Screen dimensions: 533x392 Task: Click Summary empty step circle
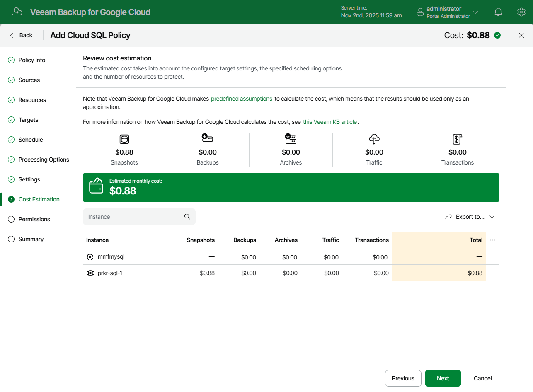11,239
